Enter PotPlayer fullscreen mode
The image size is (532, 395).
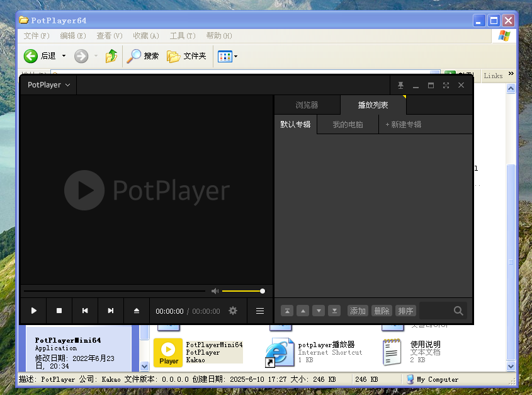tap(446, 85)
